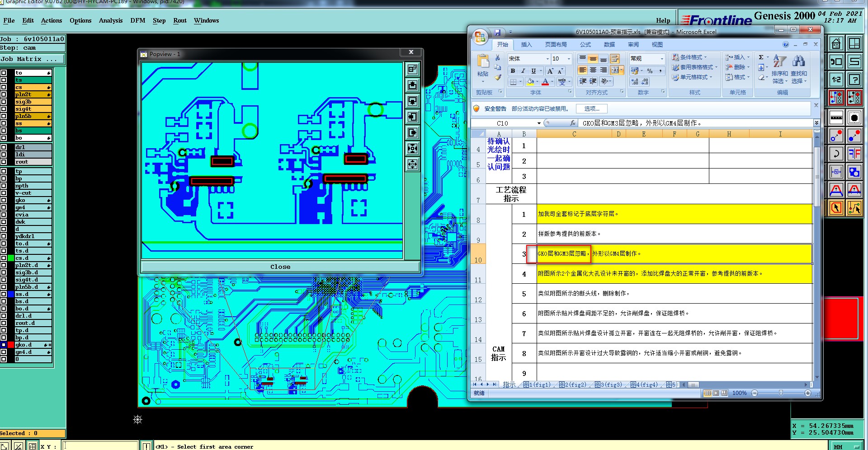This screenshot has width=868, height=450.
Task: Click the Excel italic I icon
Action: point(523,71)
